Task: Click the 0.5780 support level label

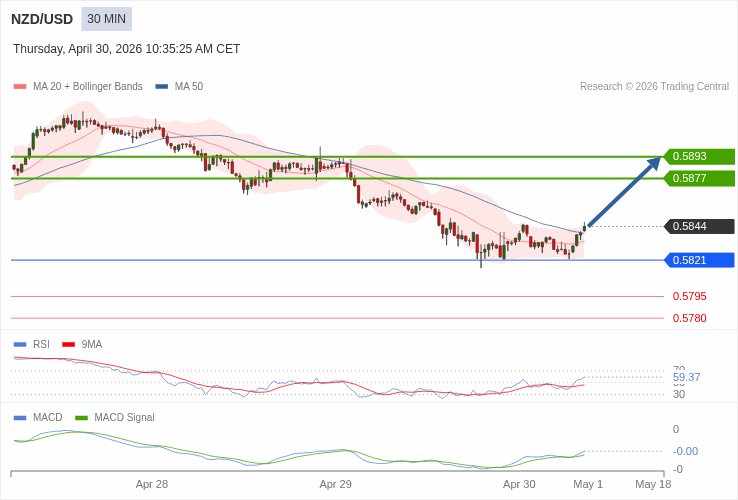Action: point(689,318)
